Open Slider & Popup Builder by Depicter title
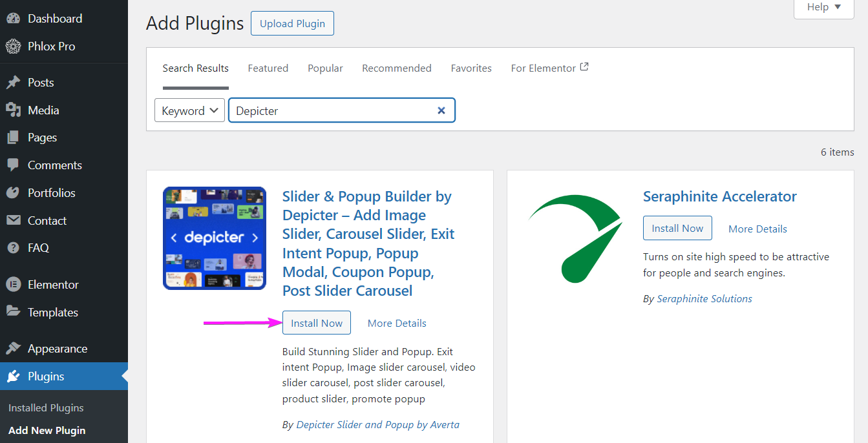Screen dimensions: 868x443 pyautogui.click(x=368, y=243)
